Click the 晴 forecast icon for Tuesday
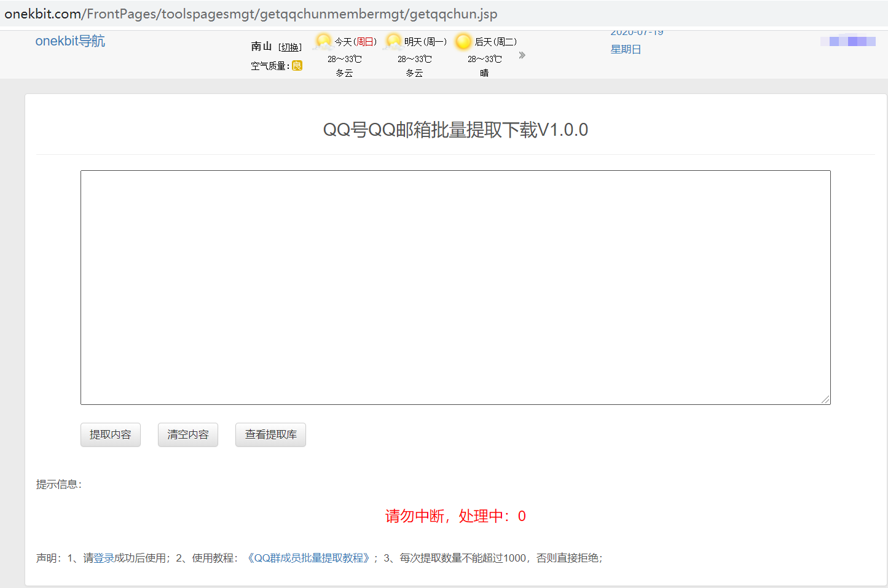Screen dimensions: 888x588 tap(484, 73)
